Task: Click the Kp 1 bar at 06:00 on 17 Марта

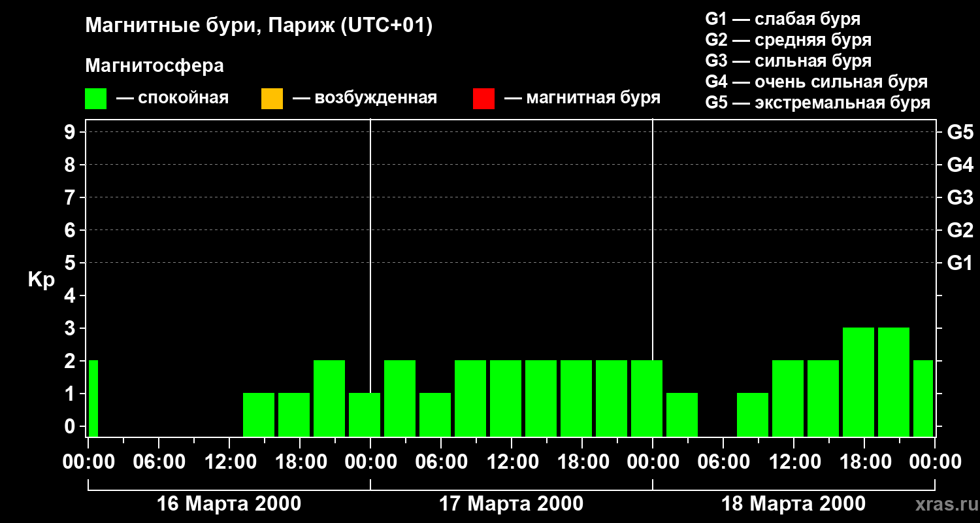Action: [435, 414]
